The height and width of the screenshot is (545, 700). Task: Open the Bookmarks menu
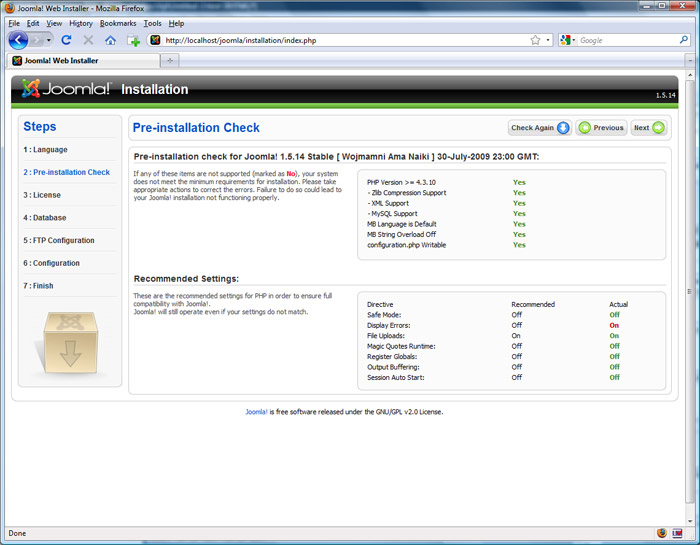click(118, 23)
